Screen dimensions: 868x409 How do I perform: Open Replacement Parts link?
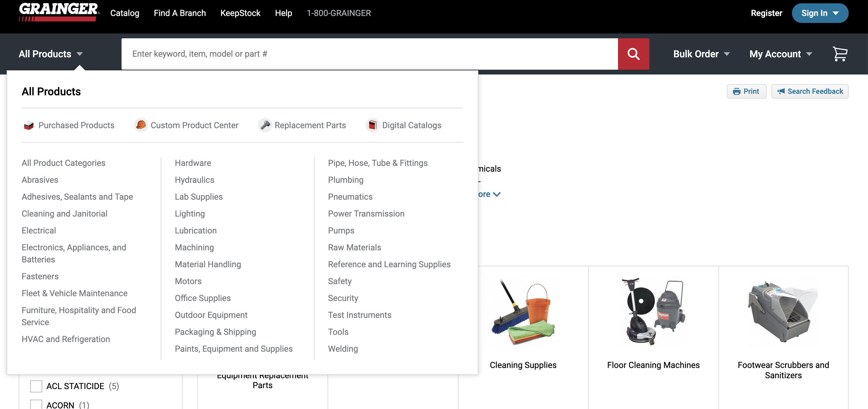click(x=310, y=125)
